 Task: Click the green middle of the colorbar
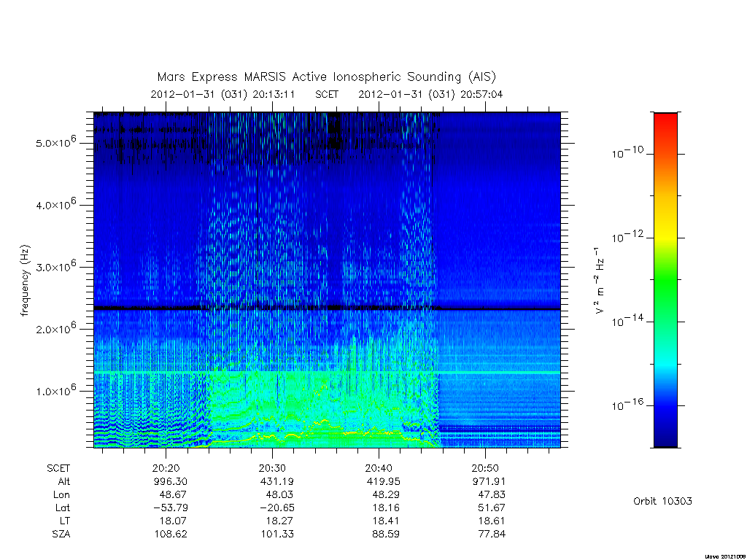(x=665, y=281)
